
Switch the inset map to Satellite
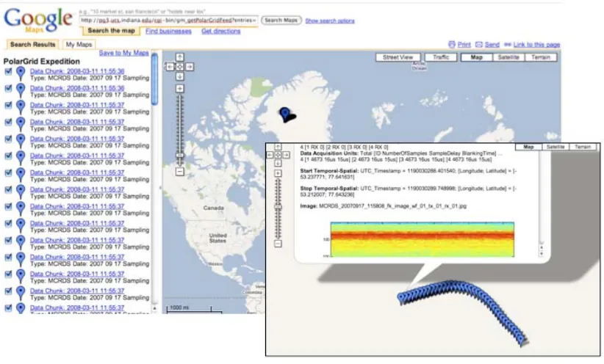point(556,147)
